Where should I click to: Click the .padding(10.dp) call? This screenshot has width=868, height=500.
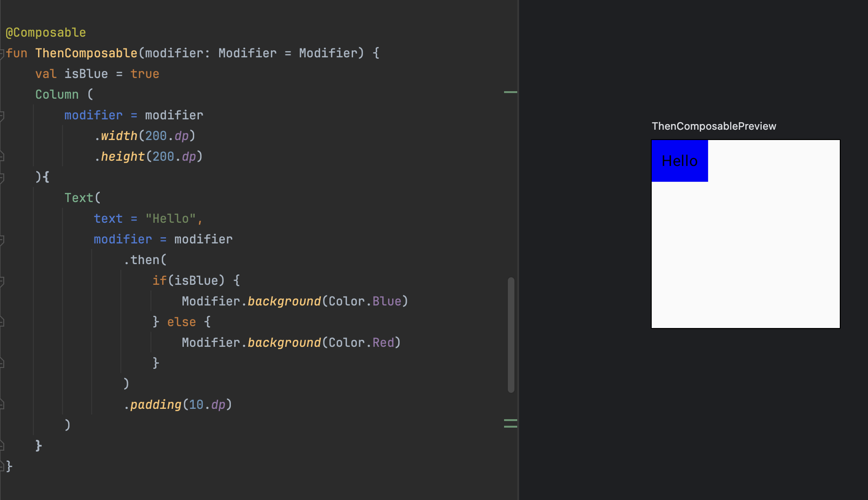tap(178, 405)
